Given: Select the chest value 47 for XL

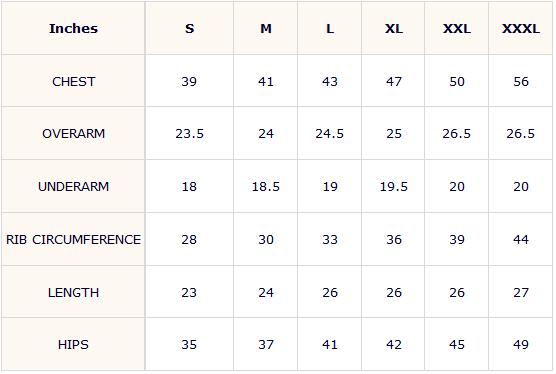Looking at the screenshot, I should [394, 82].
